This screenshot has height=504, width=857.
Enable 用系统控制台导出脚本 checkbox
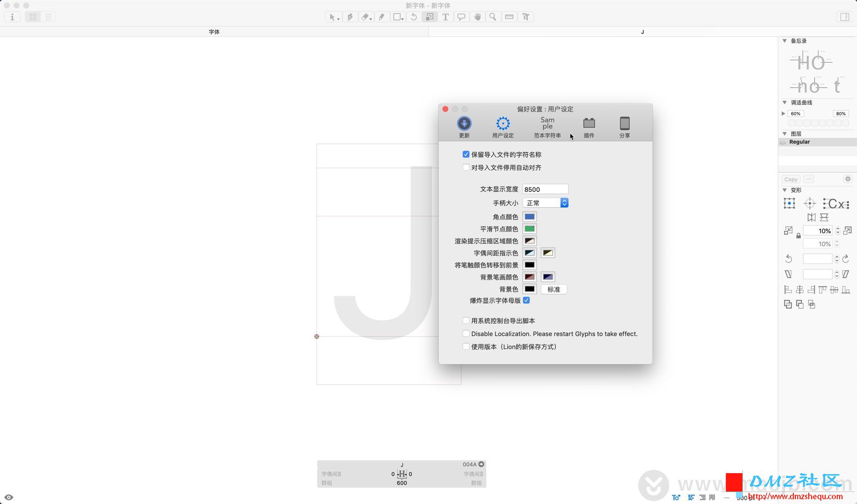(466, 320)
